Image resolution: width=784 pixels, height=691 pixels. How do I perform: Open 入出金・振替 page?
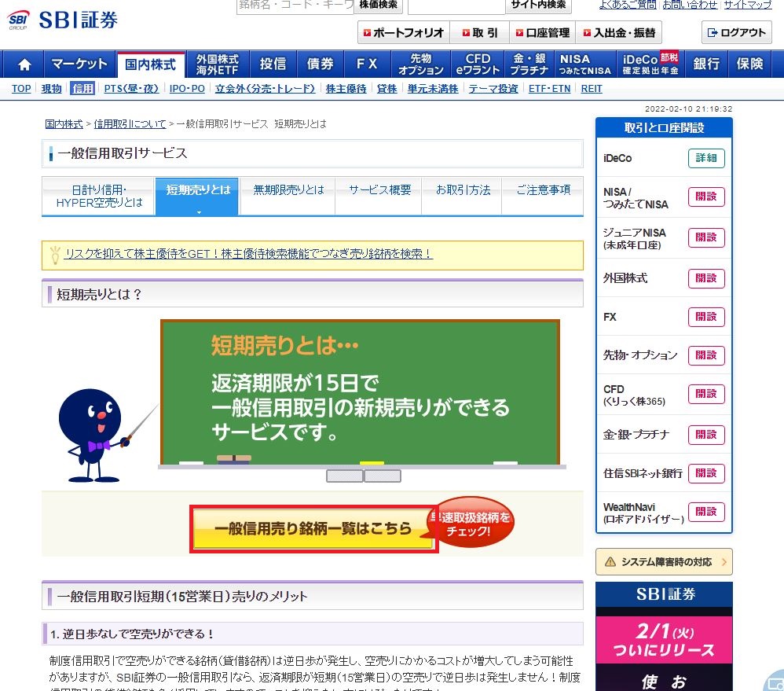619,33
